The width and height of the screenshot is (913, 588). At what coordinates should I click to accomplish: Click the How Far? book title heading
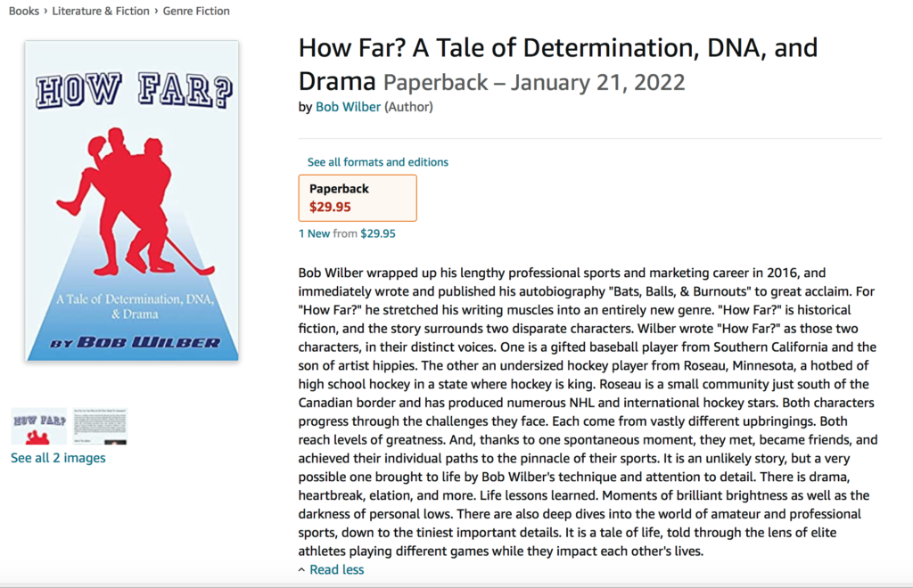pos(557,48)
